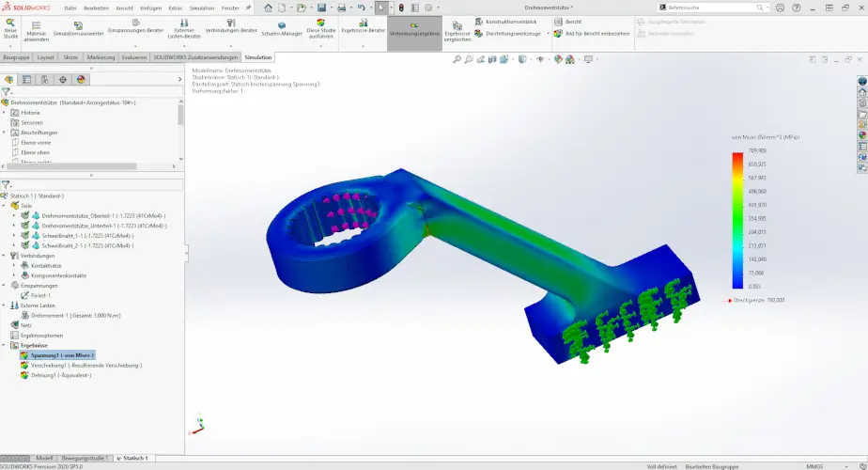
Task: Click the Zoom to fit magnifier icon
Action: tap(457, 59)
